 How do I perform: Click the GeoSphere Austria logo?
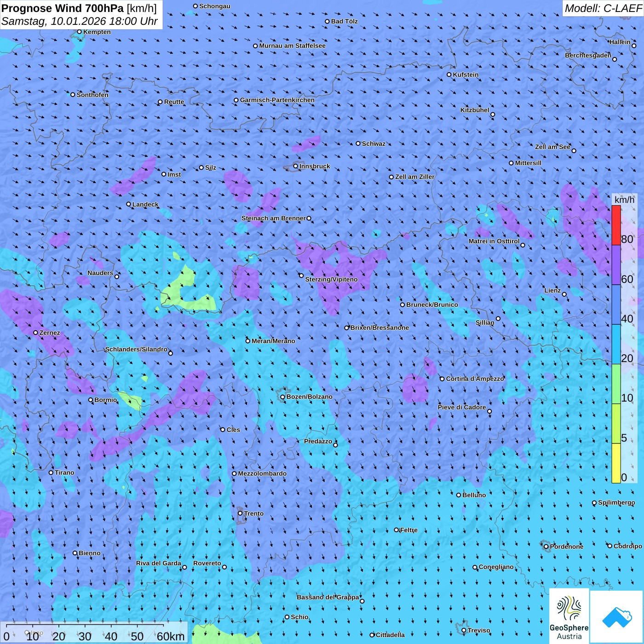click(x=569, y=616)
